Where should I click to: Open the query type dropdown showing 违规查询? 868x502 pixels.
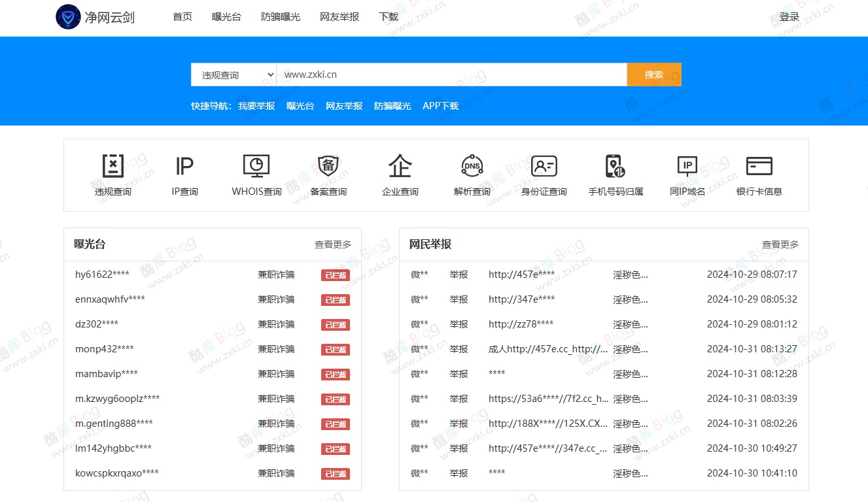[x=233, y=74]
